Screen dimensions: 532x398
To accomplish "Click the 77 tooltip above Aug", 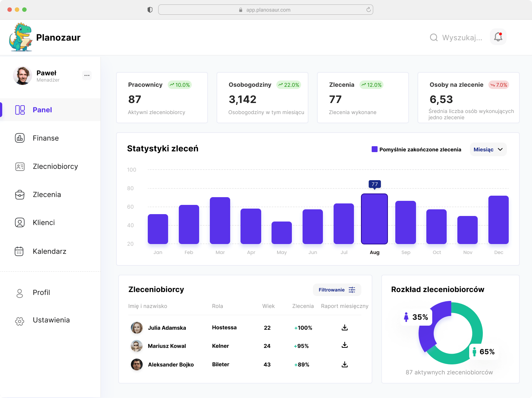I will click(375, 184).
